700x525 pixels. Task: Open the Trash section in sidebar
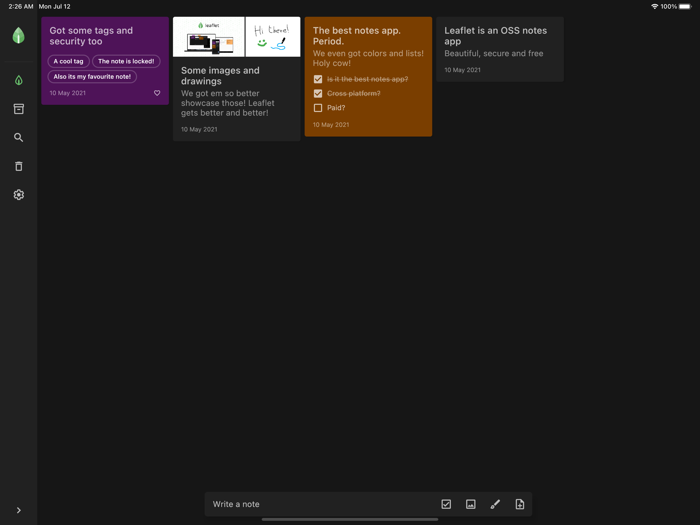[18, 166]
